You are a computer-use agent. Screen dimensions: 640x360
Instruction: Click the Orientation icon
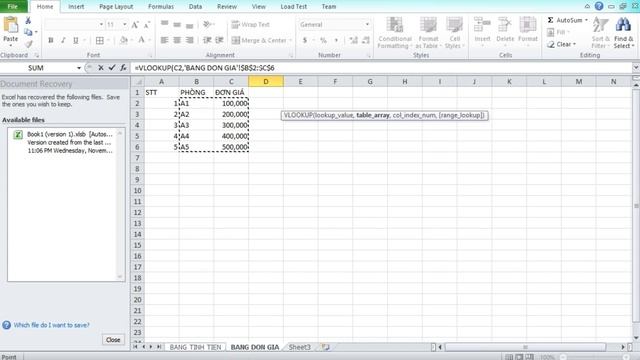pyautogui.click(x=207, y=24)
